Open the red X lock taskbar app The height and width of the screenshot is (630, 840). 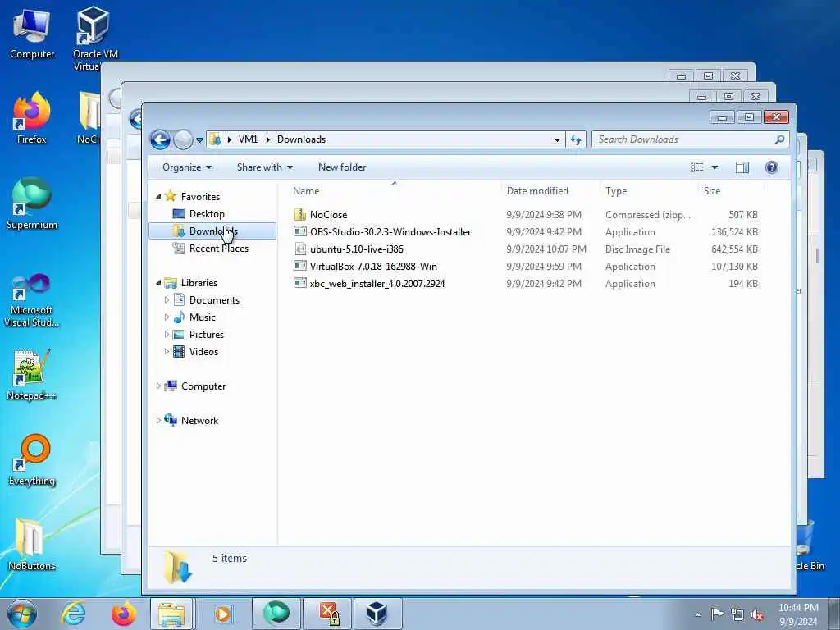point(328,614)
